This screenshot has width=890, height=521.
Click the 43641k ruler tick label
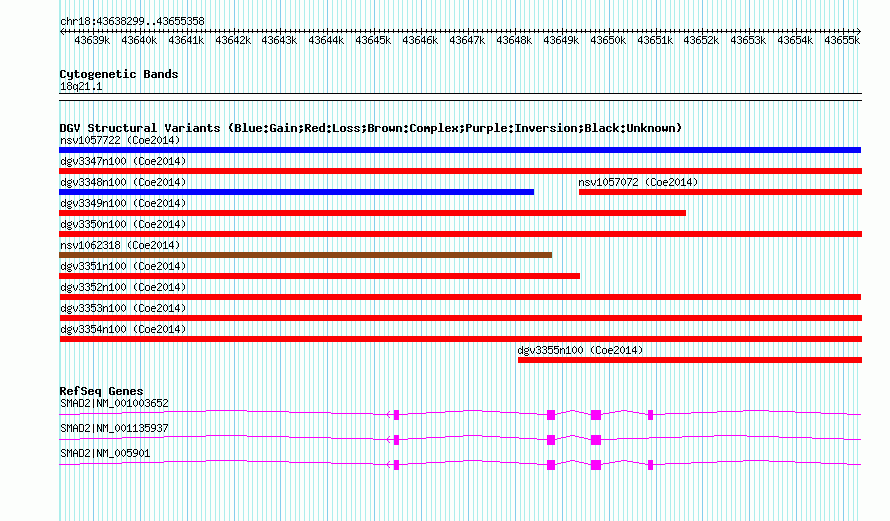(186, 40)
